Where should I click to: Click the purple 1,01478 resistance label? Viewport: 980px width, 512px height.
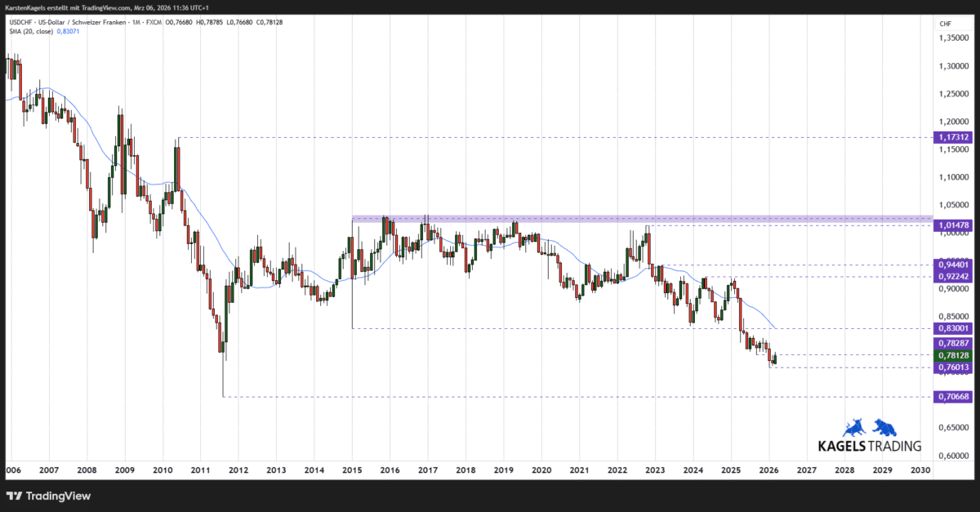tap(952, 225)
